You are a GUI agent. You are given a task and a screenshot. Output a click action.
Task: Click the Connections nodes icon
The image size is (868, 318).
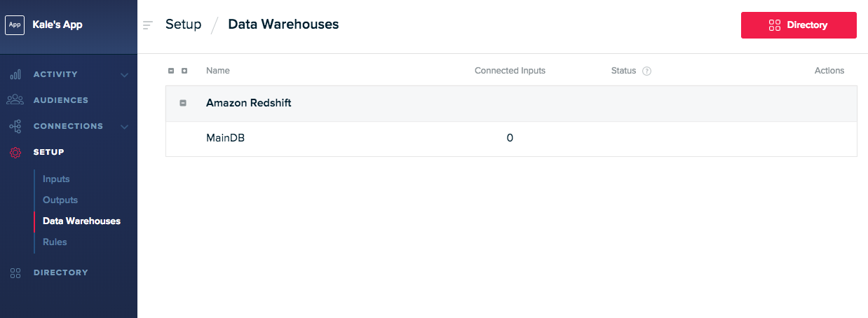(x=15, y=126)
